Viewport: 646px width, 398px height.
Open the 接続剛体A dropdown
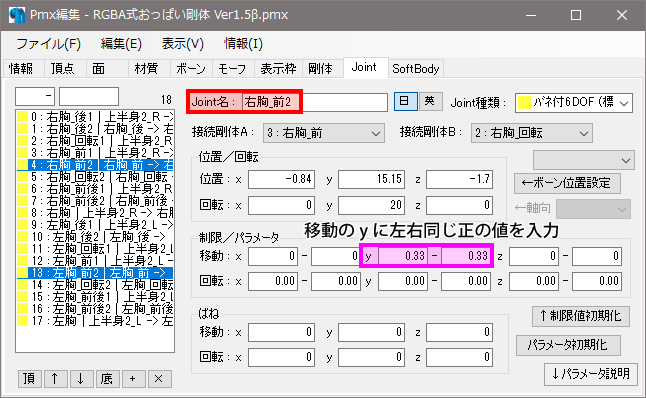point(323,133)
